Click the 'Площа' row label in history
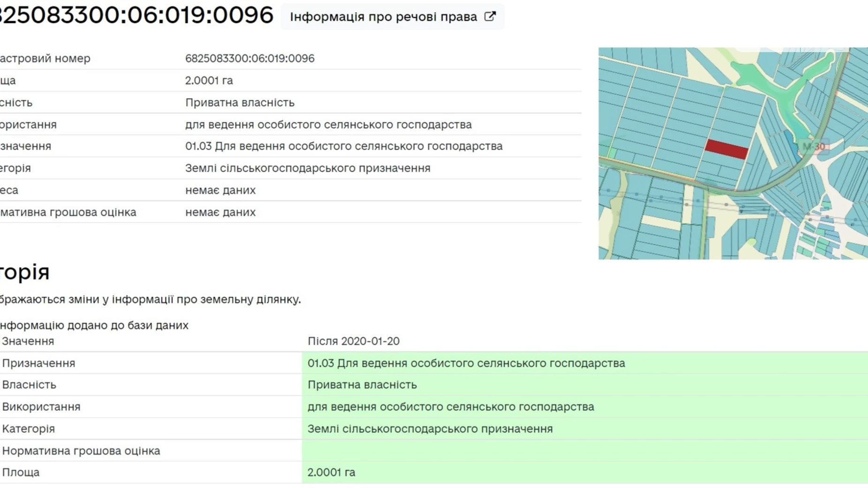The height and width of the screenshot is (488, 868). tap(21, 473)
